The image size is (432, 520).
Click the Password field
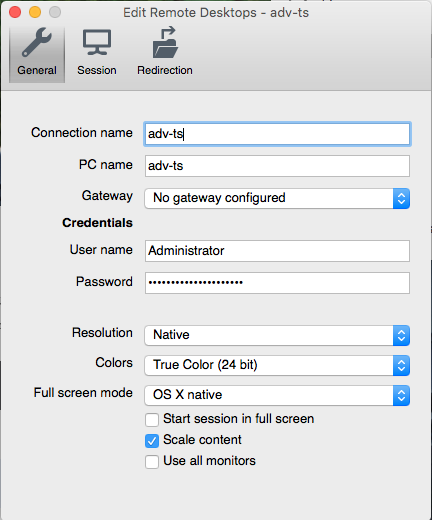click(x=277, y=283)
